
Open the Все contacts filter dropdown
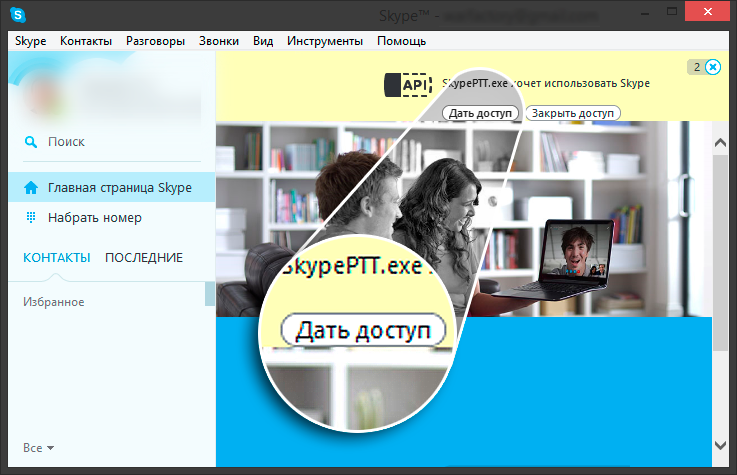(39, 448)
